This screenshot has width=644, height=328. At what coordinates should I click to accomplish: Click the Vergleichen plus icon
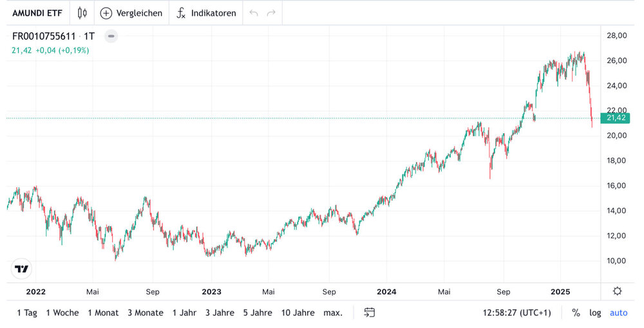[106, 13]
